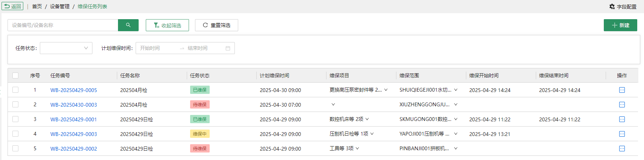This screenshot has height=160, width=644.
Task: Expand 数控机床等 2项 maintenance items
Action: click(349, 119)
